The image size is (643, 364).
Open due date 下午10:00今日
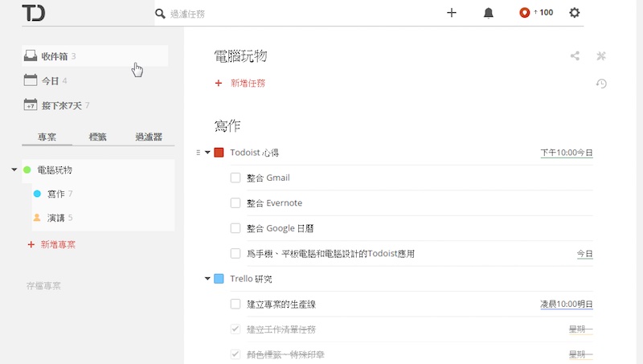(567, 153)
